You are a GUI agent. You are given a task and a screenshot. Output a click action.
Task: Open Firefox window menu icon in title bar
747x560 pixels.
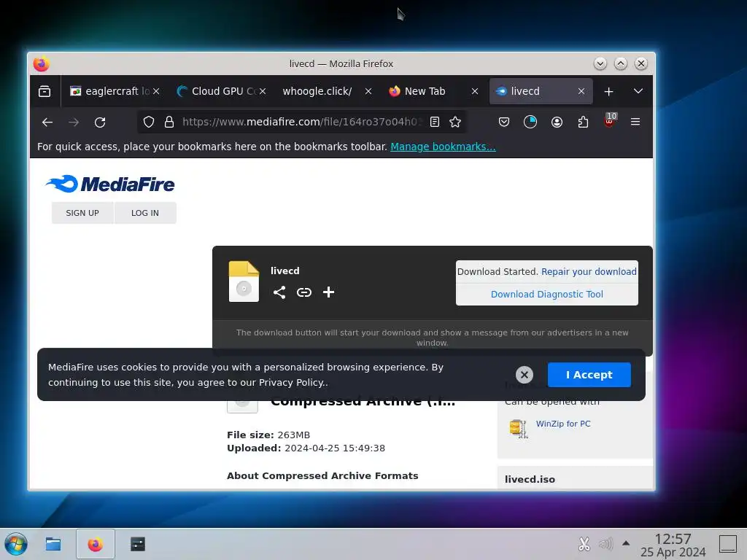42,64
